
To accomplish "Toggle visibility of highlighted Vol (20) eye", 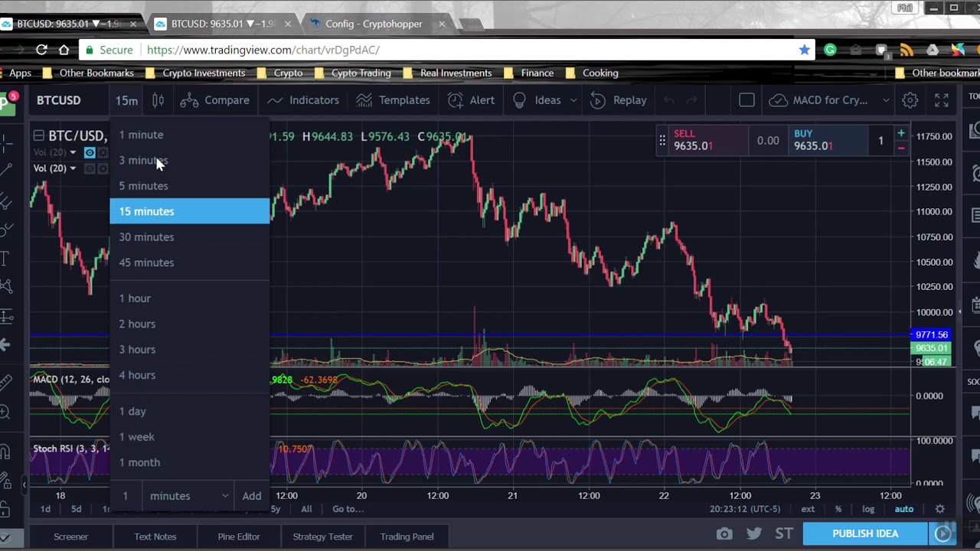I will (x=90, y=152).
